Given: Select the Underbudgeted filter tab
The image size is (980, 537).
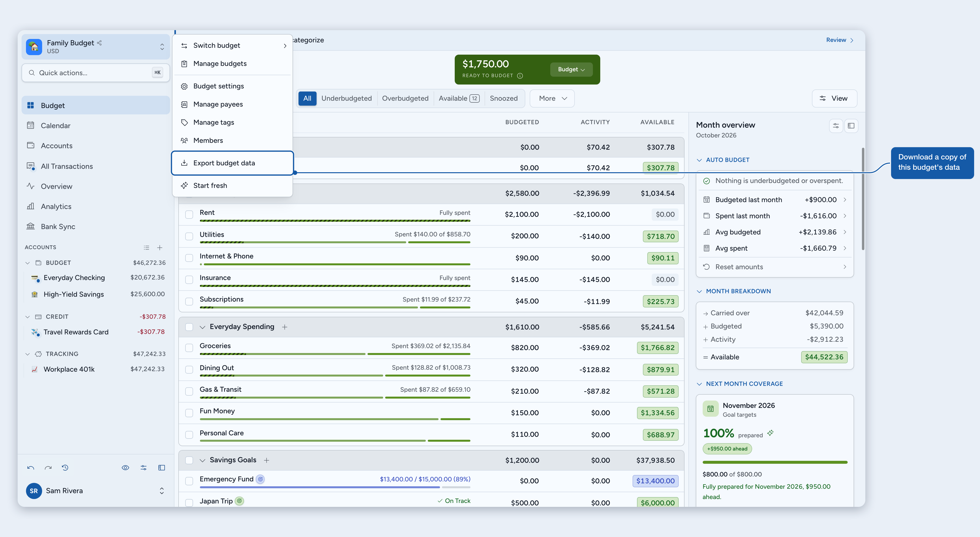Looking at the screenshot, I should [x=346, y=98].
